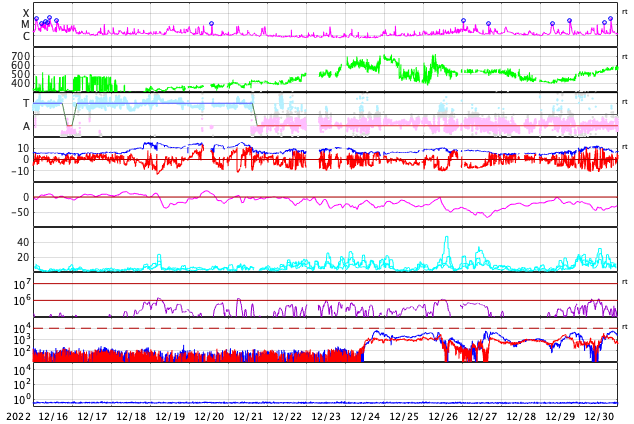Click the A sector axis label

click(x=26, y=126)
